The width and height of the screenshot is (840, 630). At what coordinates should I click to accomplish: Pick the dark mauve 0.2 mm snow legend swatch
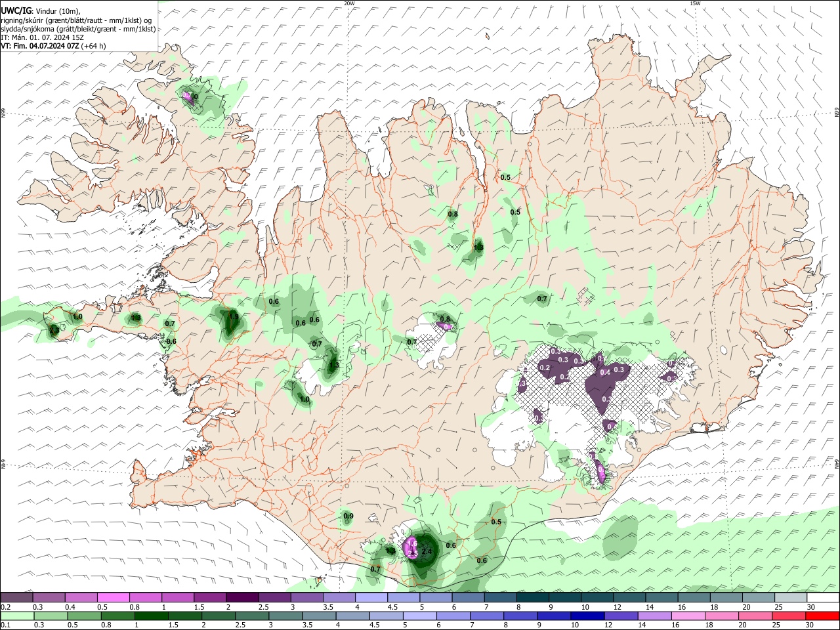click(x=17, y=598)
